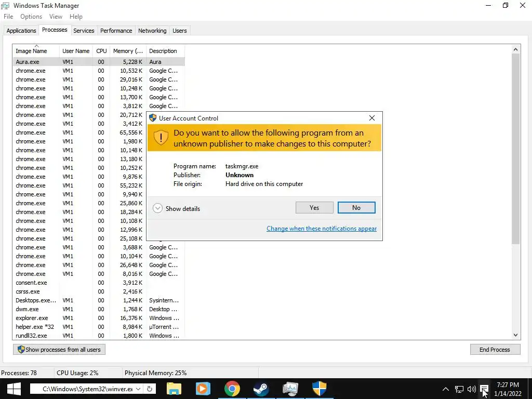Viewport: 532px width, 399px height.
Task: Open the View menu
Action: [x=56, y=16]
